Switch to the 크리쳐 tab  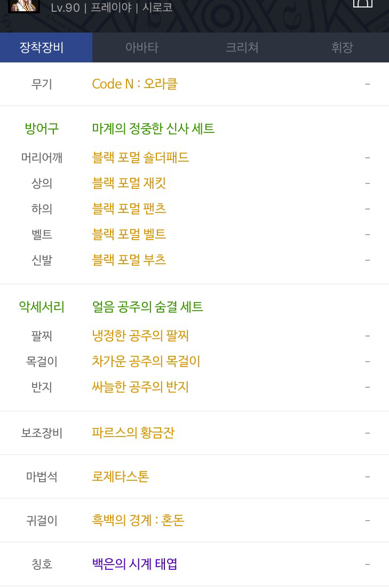tap(242, 47)
